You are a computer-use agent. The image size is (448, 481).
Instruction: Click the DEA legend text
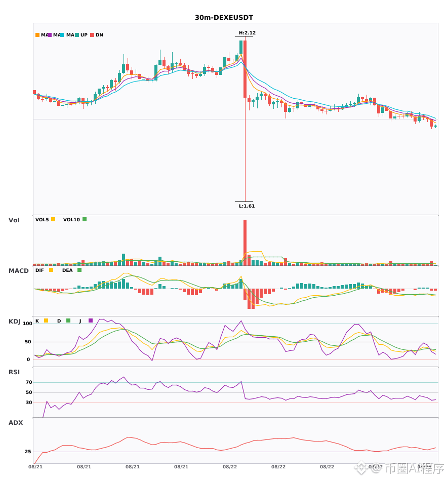point(67,270)
